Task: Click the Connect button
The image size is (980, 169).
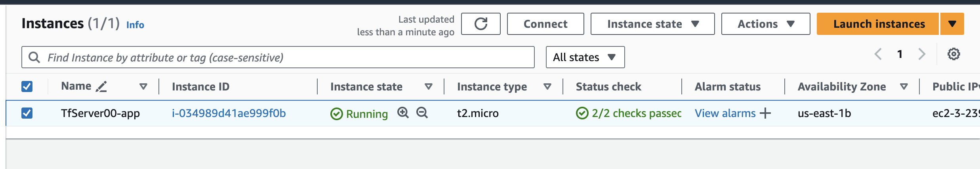Action: pos(545,24)
